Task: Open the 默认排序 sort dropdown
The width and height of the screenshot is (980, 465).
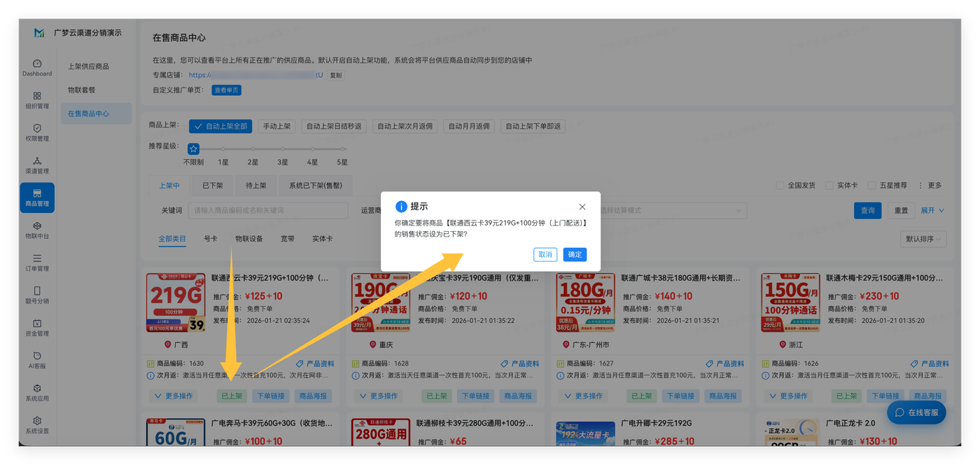Action: pyautogui.click(x=923, y=240)
